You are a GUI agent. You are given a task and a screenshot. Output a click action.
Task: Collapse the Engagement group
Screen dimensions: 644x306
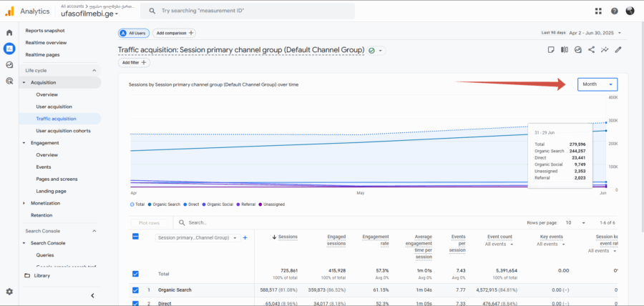click(24, 143)
